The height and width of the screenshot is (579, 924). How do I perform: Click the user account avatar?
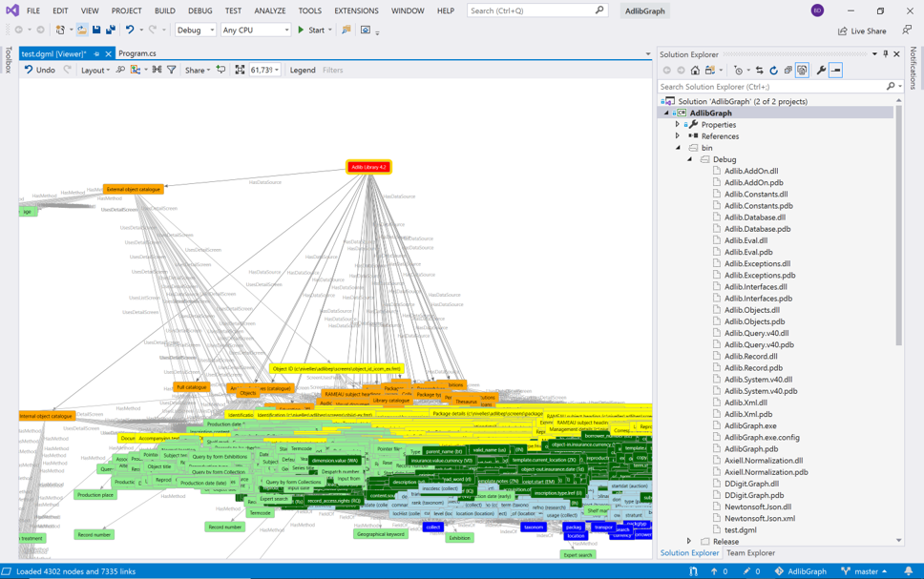(x=817, y=10)
